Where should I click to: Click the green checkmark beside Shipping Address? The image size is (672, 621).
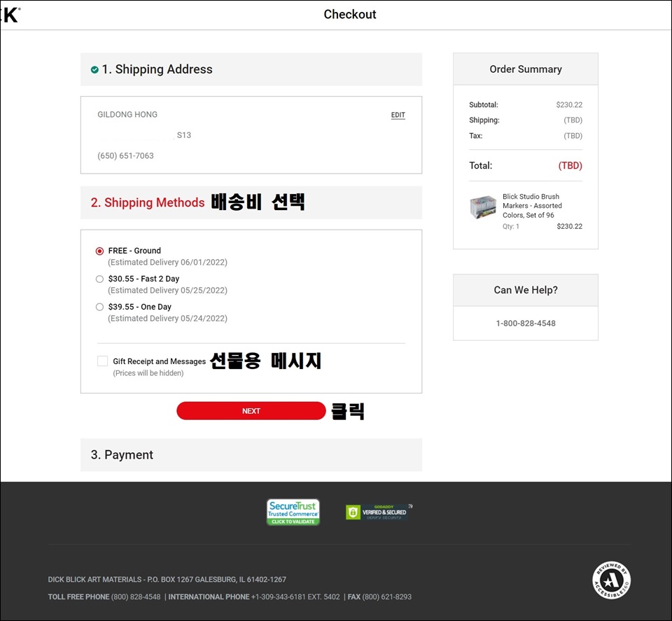(x=94, y=70)
